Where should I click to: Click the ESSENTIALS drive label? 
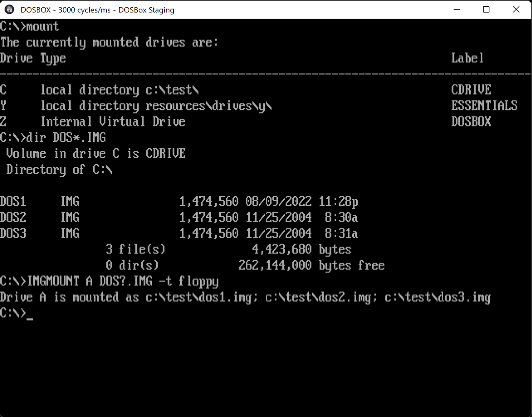point(484,106)
